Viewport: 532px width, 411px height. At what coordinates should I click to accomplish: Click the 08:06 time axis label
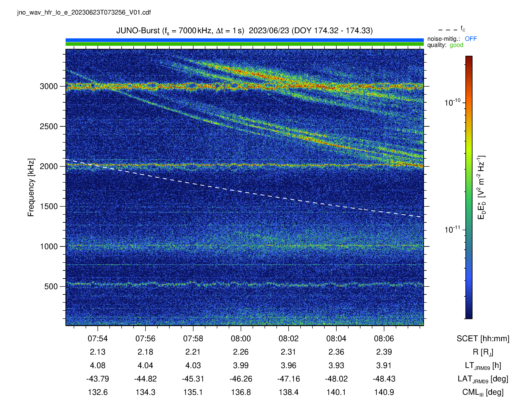384,338
